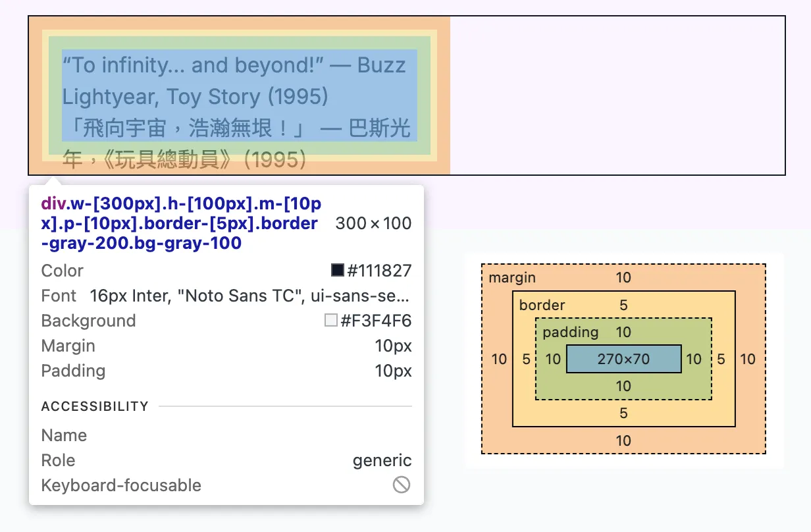Click the Role value reading generic

tap(382, 460)
